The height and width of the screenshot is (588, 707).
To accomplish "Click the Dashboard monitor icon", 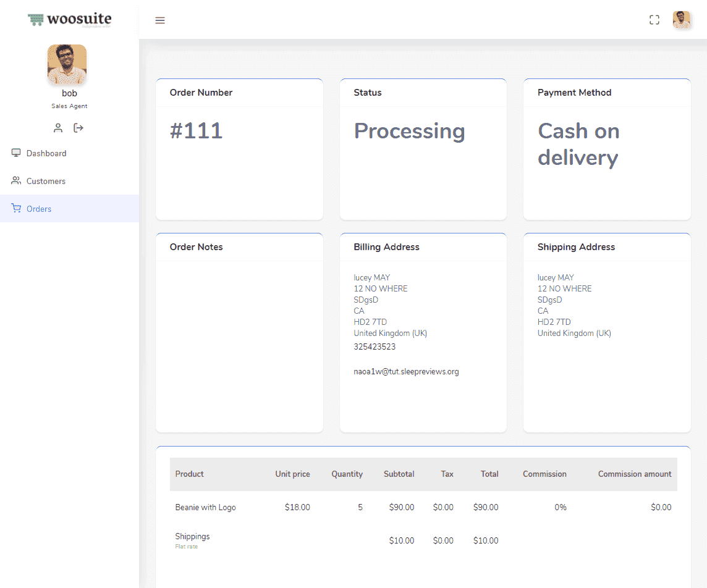I will (16, 153).
